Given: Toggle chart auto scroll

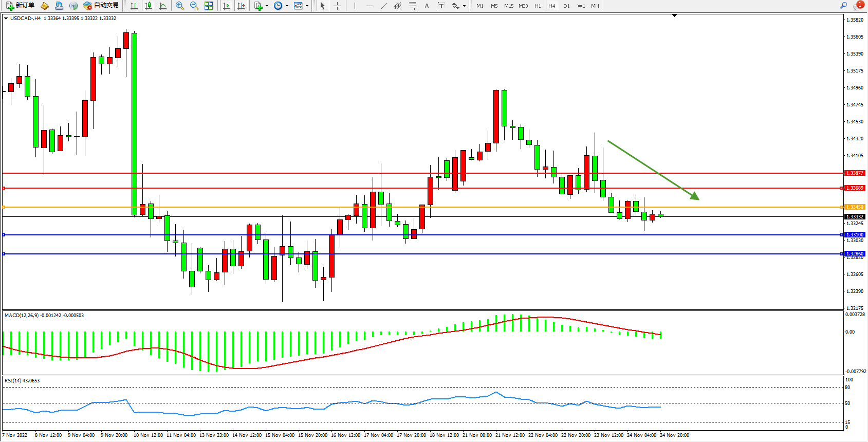Looking at the screenshot, I should point(227,6).
